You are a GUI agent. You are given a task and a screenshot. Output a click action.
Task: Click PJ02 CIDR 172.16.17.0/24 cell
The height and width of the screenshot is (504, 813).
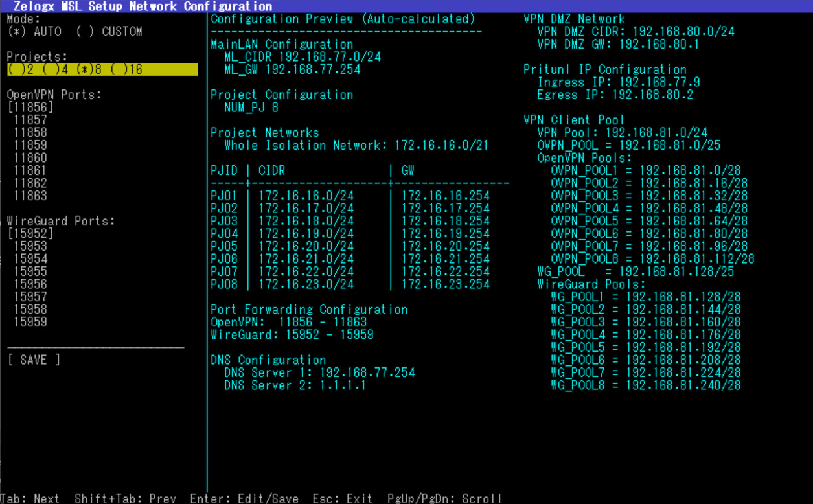306,208
